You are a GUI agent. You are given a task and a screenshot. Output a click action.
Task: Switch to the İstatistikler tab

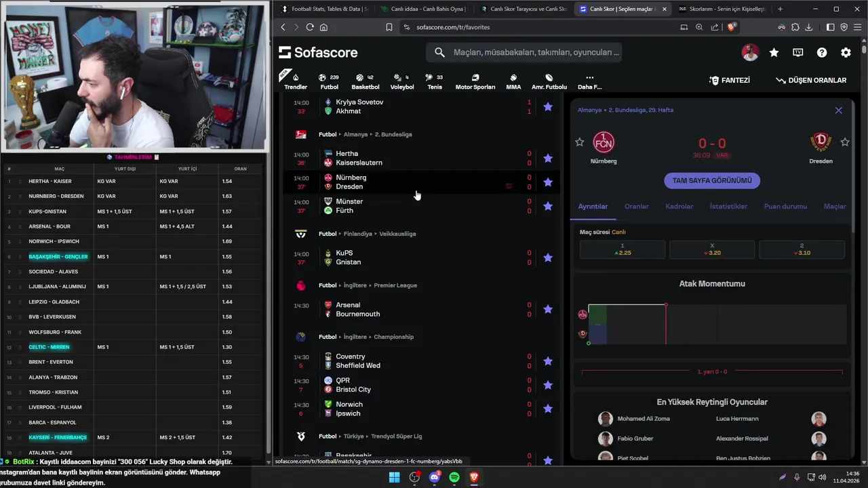pyautogui.click(x=728, y=206)
